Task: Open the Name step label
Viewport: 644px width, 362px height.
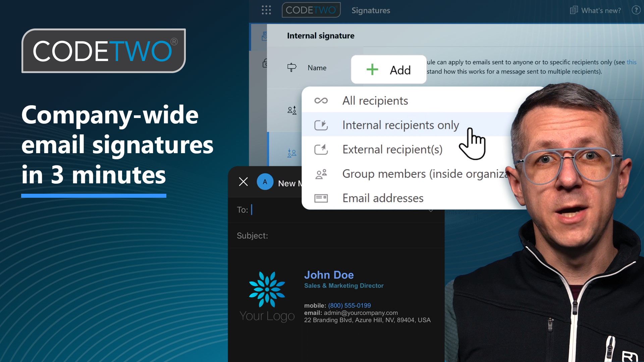Action: tap(317, 68)
